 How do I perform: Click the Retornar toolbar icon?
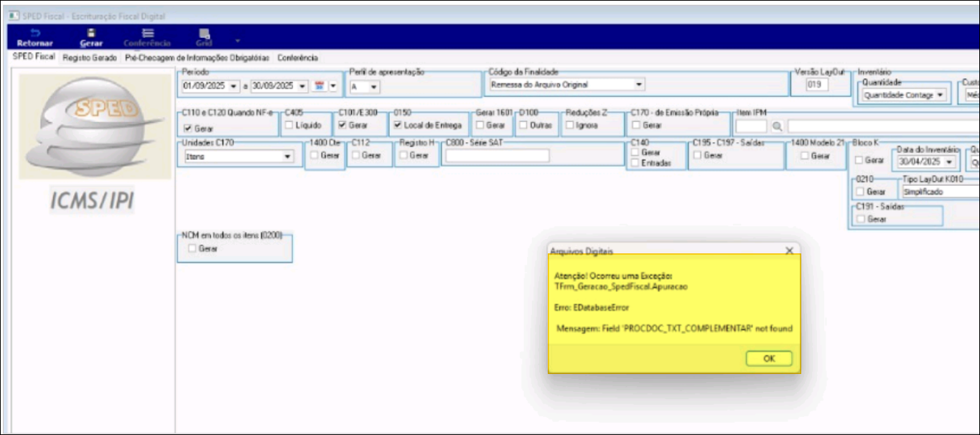pyautogui.click(x=34, y=33)
